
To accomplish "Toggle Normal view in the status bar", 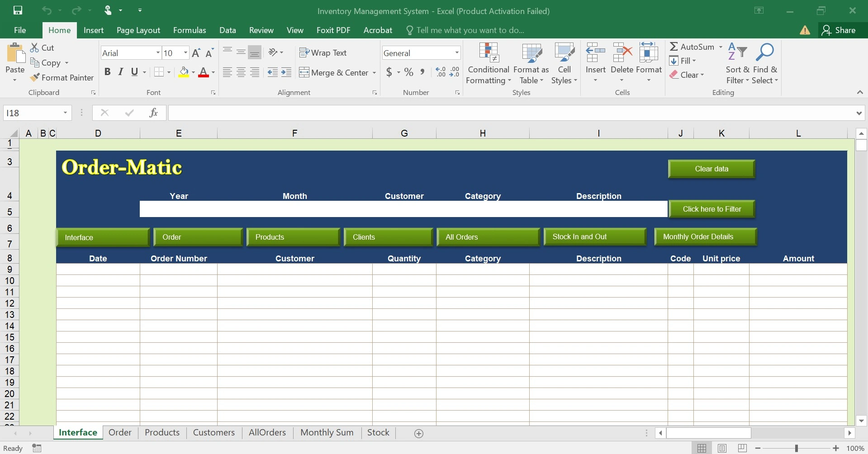I will [x=702, y=448].
